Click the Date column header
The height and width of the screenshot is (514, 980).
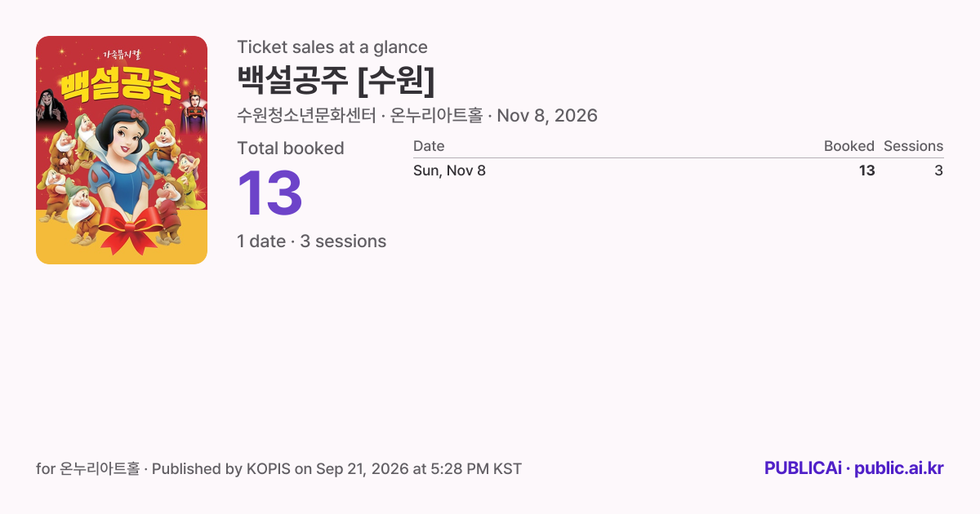click(x=429, y=146)
